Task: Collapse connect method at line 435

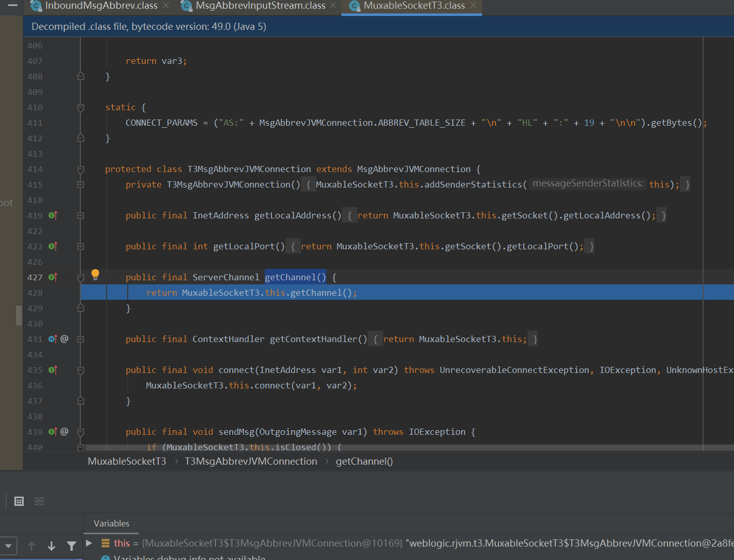Action: (x=80, y=370)
